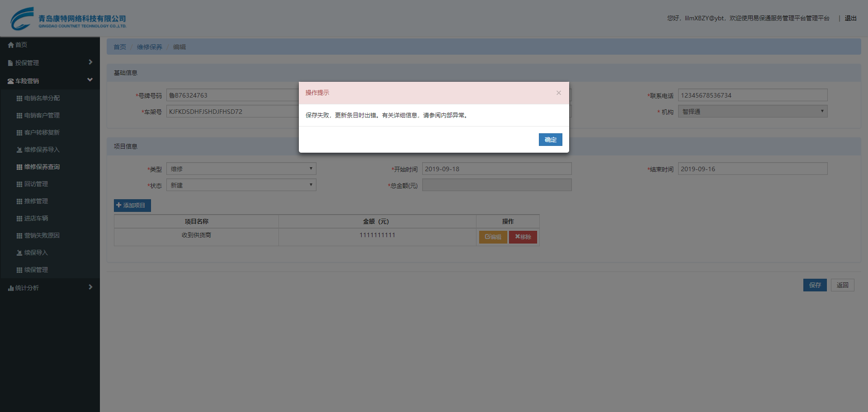
Task: Click the 返回 button
Action: pos(842,285)
